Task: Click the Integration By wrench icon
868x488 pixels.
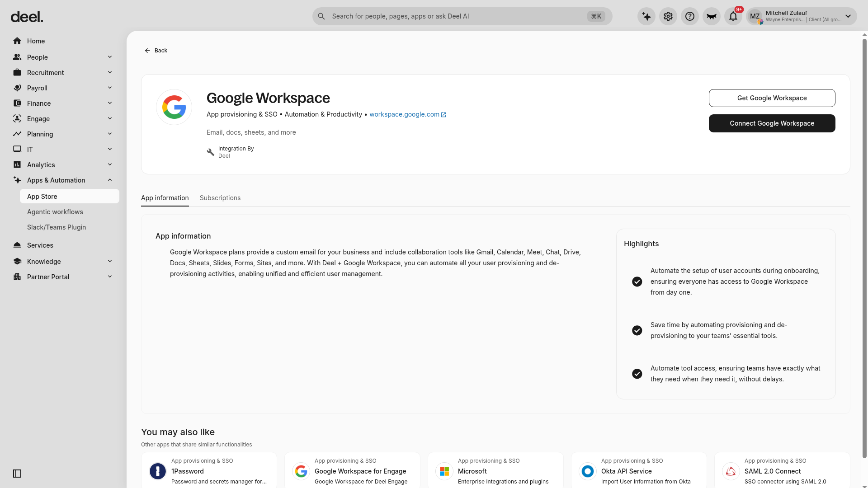Action: [210, 152]
